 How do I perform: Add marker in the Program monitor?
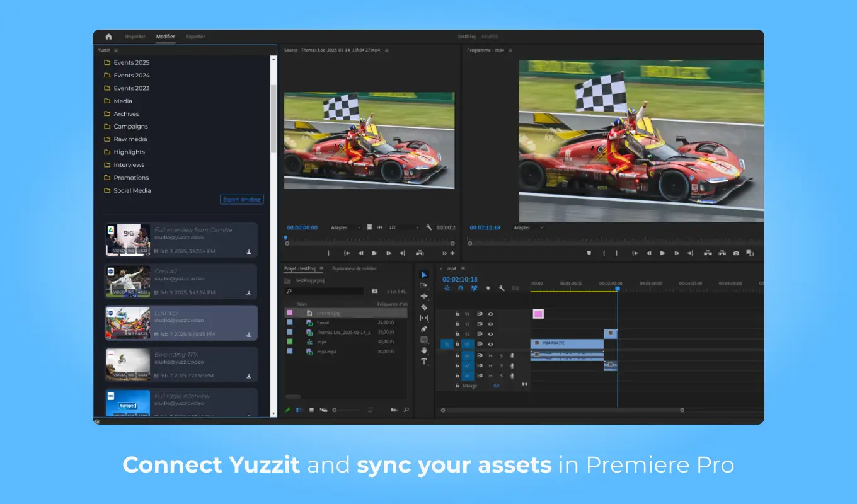(x=589, y=253)
